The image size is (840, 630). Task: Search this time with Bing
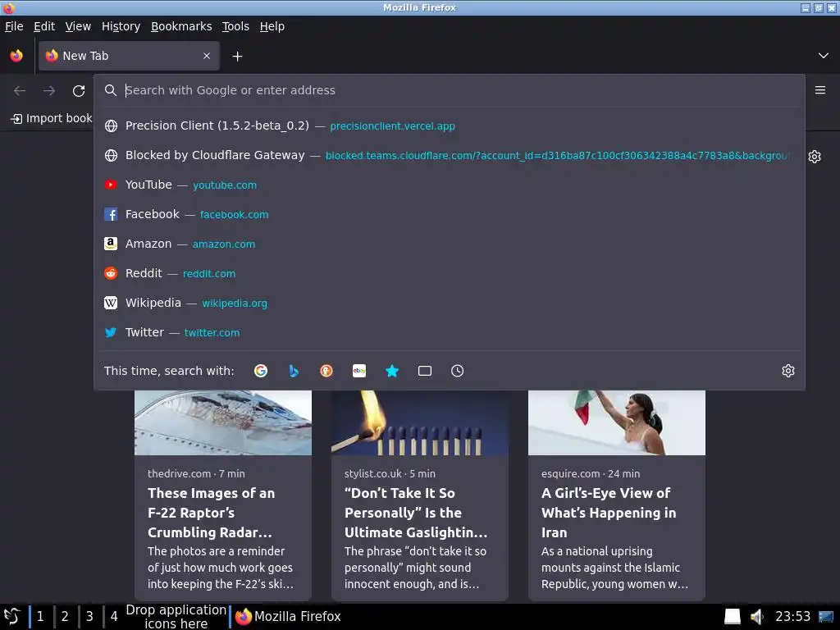pos(294,371)
